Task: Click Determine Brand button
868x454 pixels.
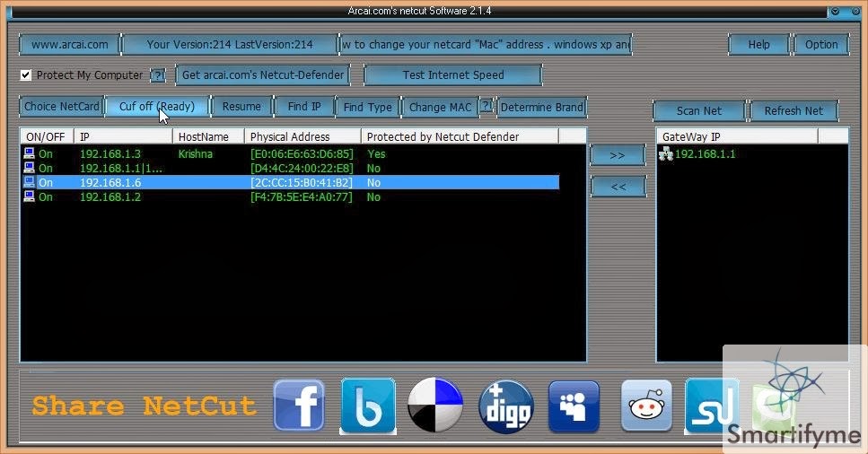Action: (542, 107)
